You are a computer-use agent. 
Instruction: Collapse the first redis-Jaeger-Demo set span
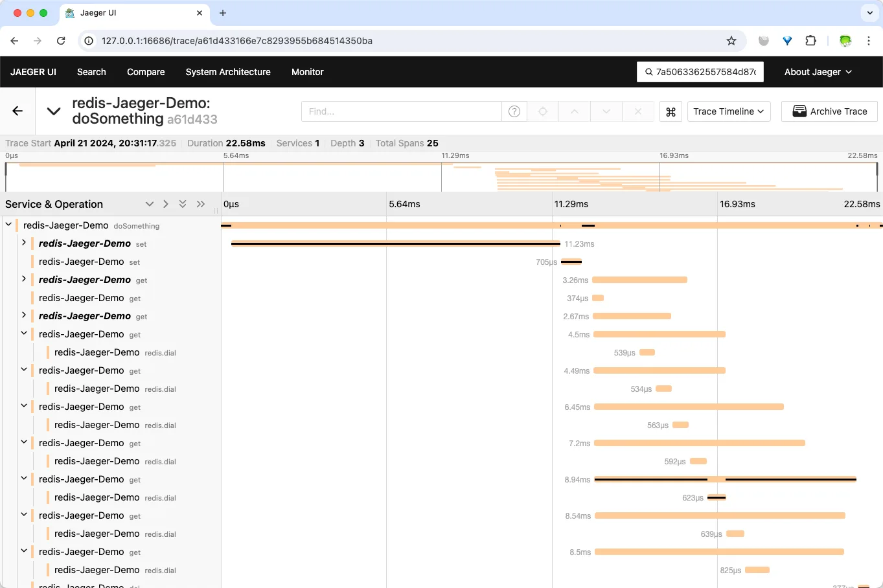pyautogui.click(x=24, y=243)
